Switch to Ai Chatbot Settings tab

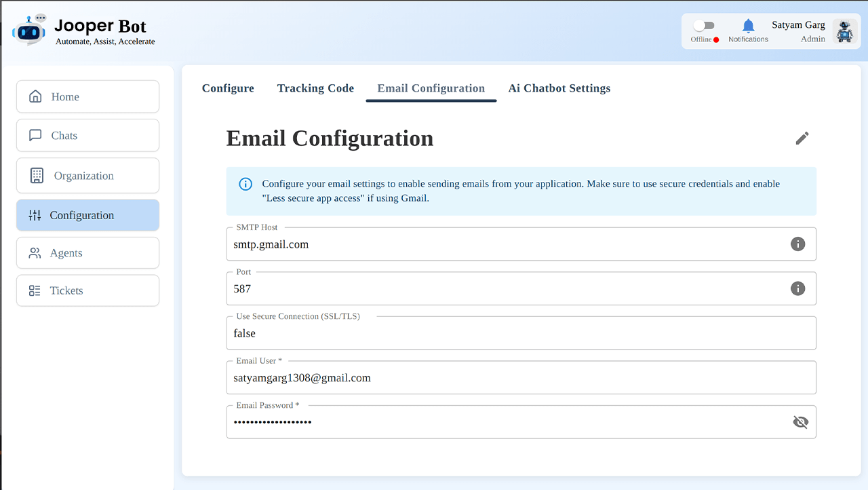(x=559, y=88)
